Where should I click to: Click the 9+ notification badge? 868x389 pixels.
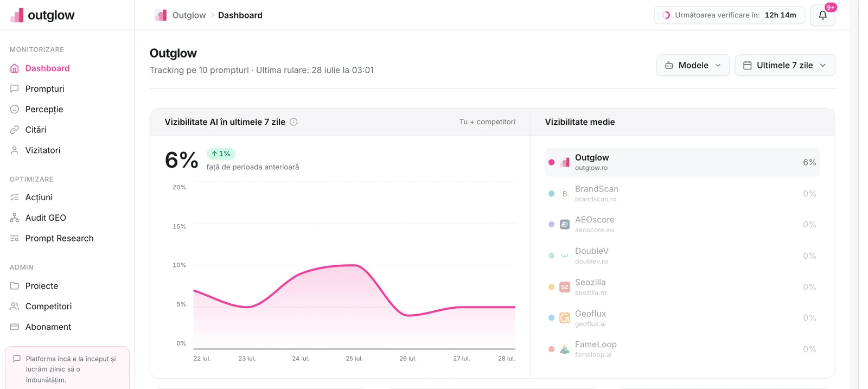[x=831, y=8]
